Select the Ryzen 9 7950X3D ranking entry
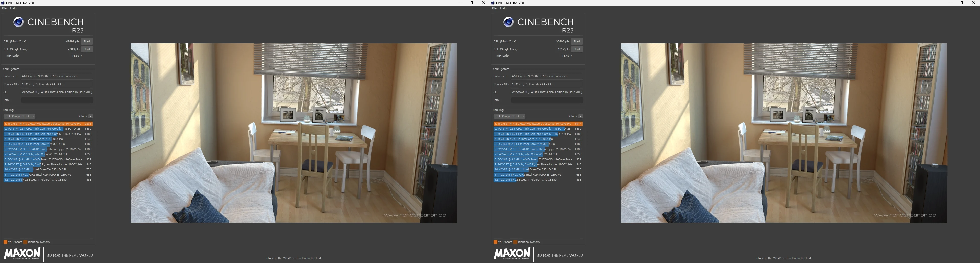Image resolution: width=980 pixels, height=263 pixels. coord(533,124)
